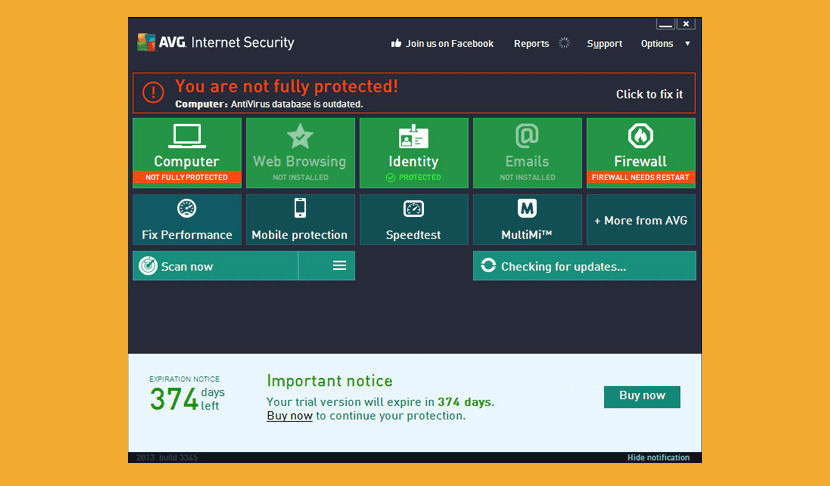Click the Computer tile title

(186, 161)
